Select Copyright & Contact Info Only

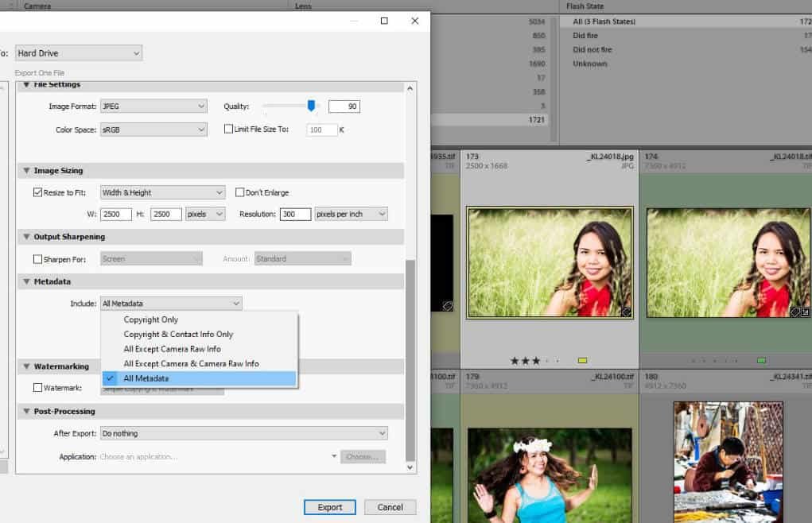coord(200,335)
